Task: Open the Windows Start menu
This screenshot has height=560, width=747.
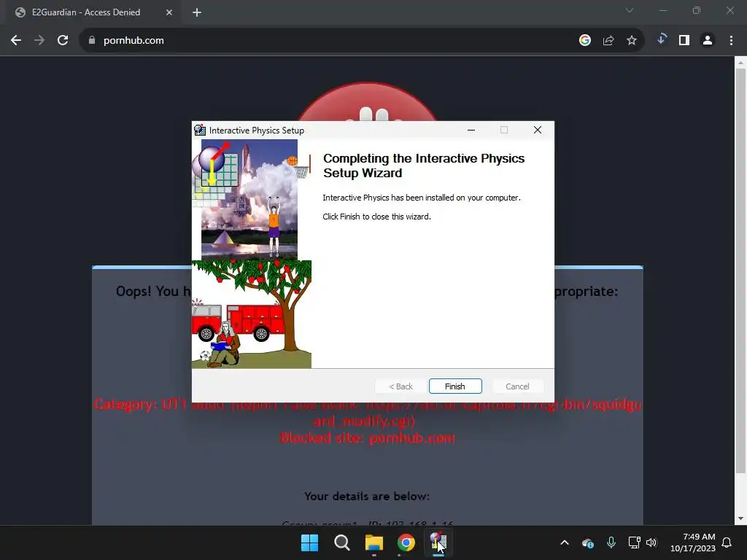Action: click(x=309, y=542)
